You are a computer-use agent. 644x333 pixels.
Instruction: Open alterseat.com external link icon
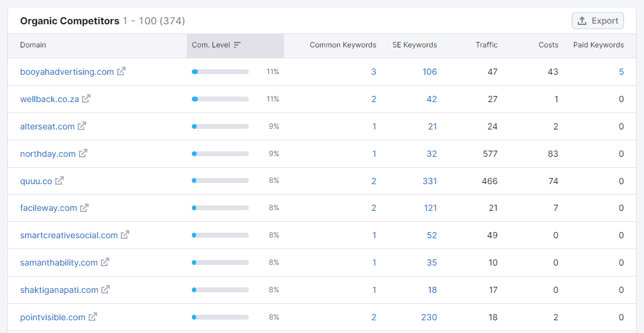point(82,126)
